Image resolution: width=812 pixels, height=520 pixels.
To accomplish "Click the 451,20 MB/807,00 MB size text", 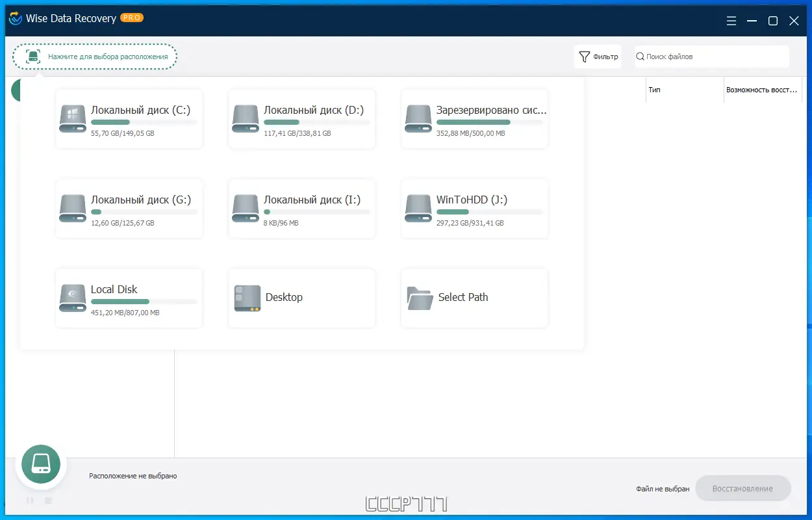I will (x=125, y=313).
